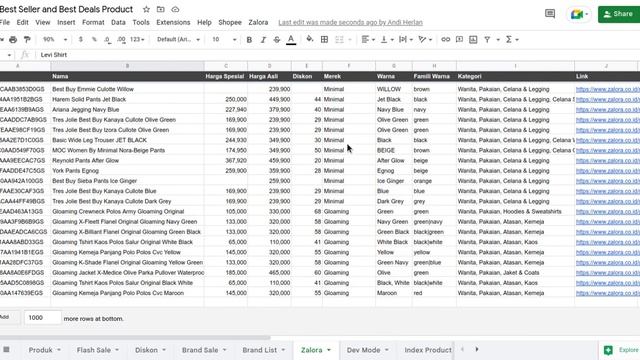Open the Help menu
This screenshot has height=360, width=640.
(x=204, y=22)
